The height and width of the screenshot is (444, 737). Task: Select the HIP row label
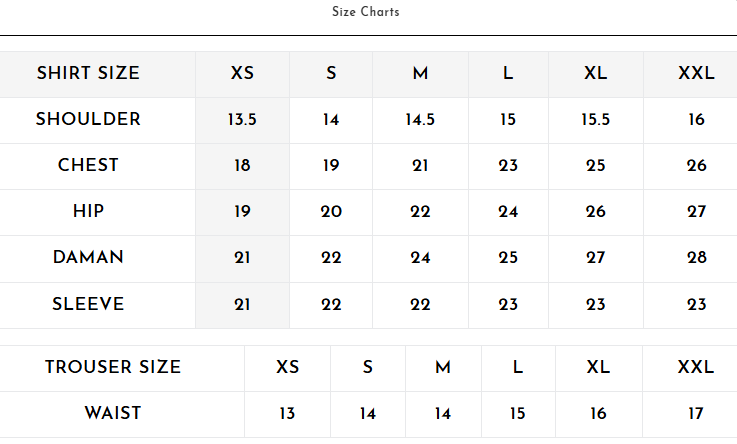(88, 211)
